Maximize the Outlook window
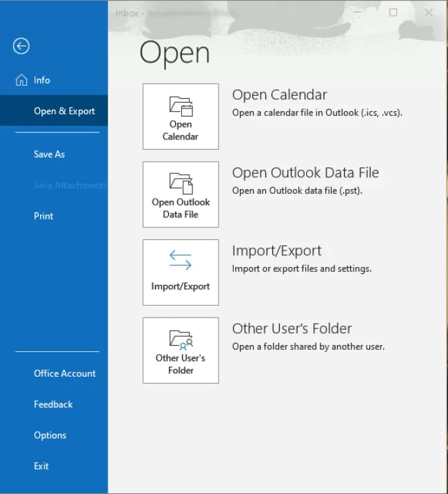The image size is (448, 494). 393,12
